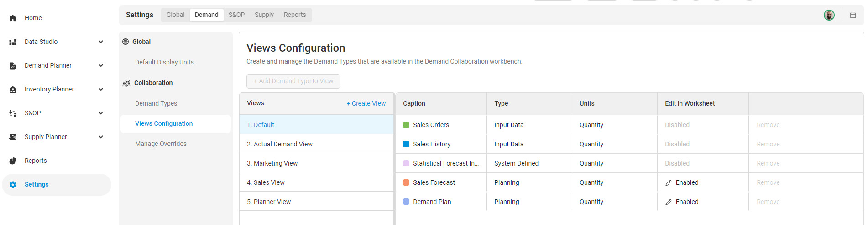
Task: Switch to the Global settings tab
Action: pos(175,15)
